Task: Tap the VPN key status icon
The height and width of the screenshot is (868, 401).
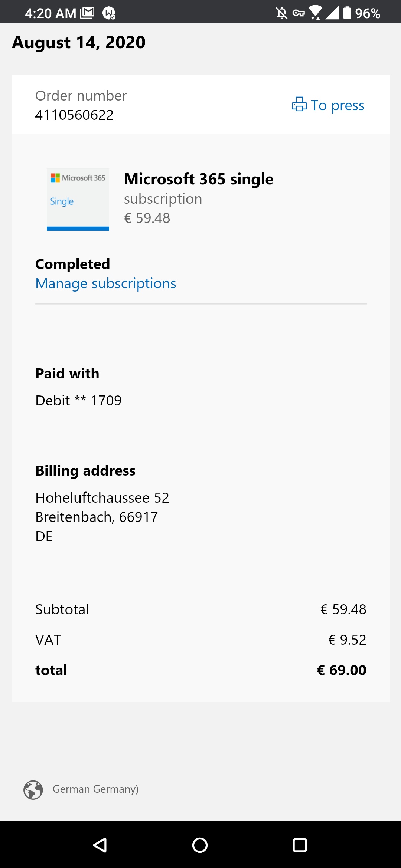Action: (x=299, y=13)
